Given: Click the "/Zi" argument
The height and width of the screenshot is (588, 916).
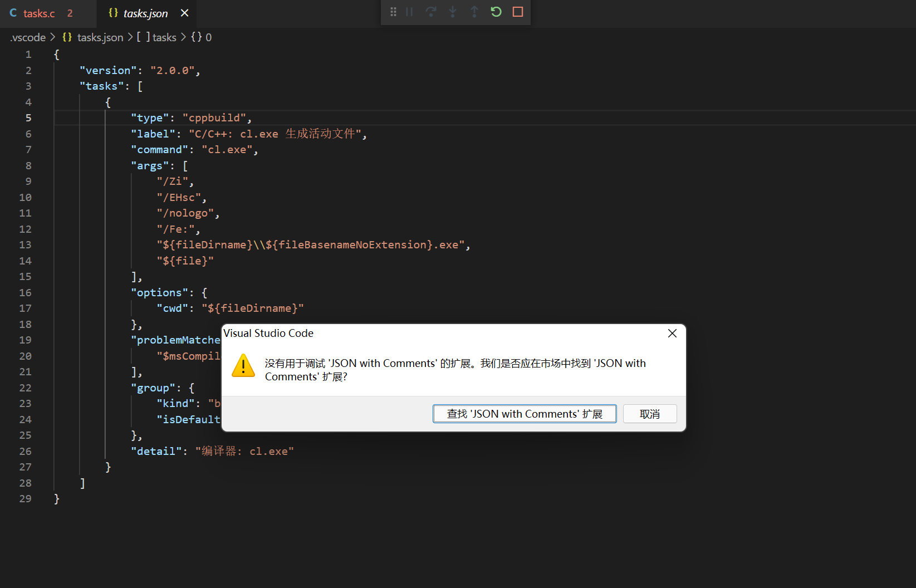Looking at the screenshot, I should pos(172,182).
